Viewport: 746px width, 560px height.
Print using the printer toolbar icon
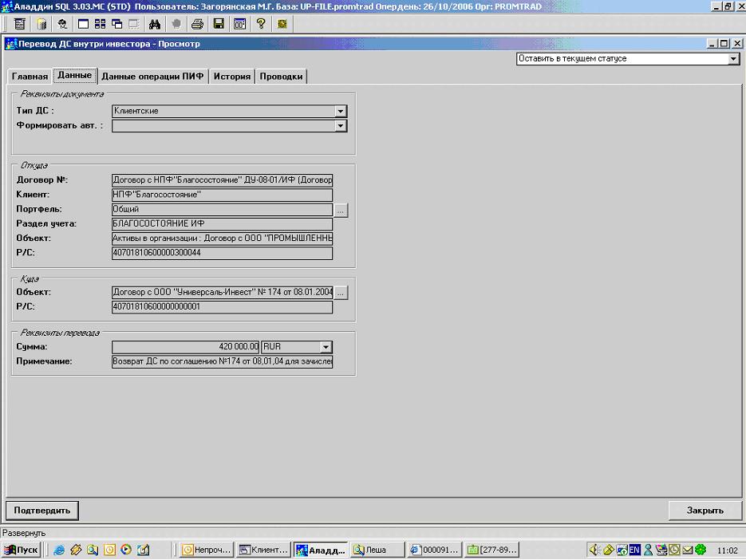[x=197, y=24]
